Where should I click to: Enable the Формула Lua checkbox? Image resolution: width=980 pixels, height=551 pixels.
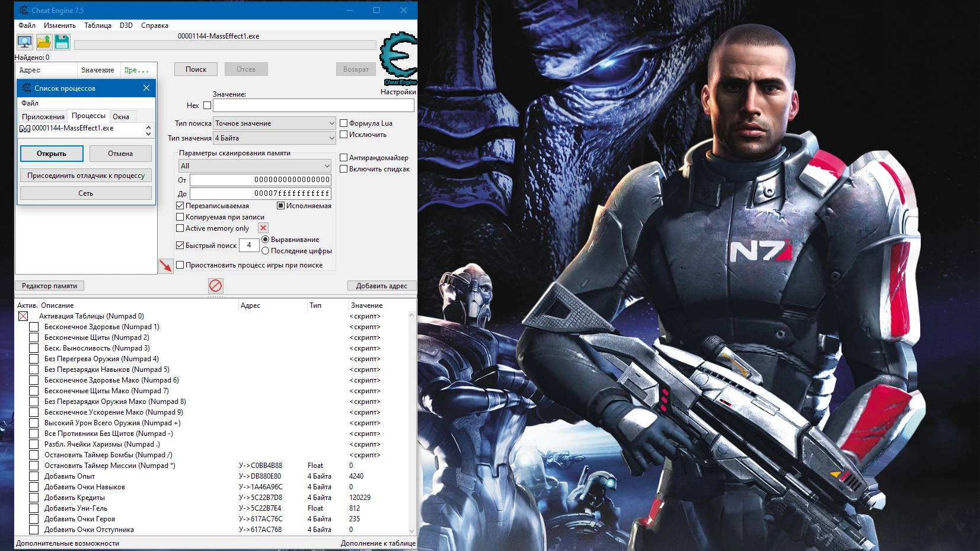[344, 123]
